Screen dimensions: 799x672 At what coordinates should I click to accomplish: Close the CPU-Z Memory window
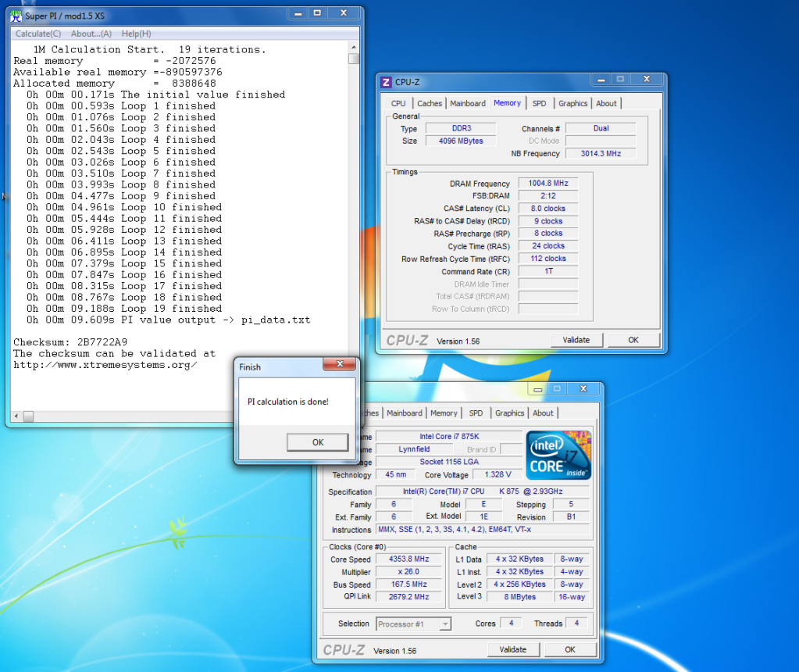click(645, 80)
